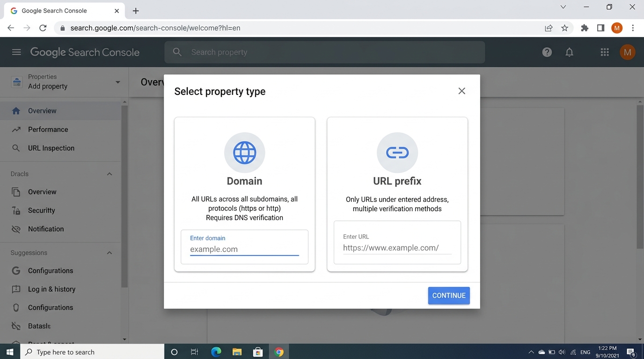Click the search magnifier icon in property search
The image size is (644, 359).
click(x=177, y=52)
